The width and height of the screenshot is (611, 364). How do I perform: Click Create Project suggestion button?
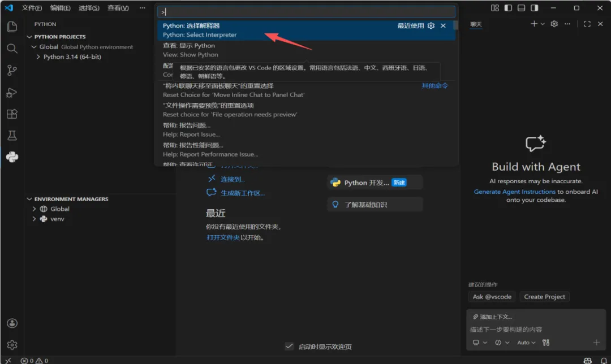[x=544, y=297]
